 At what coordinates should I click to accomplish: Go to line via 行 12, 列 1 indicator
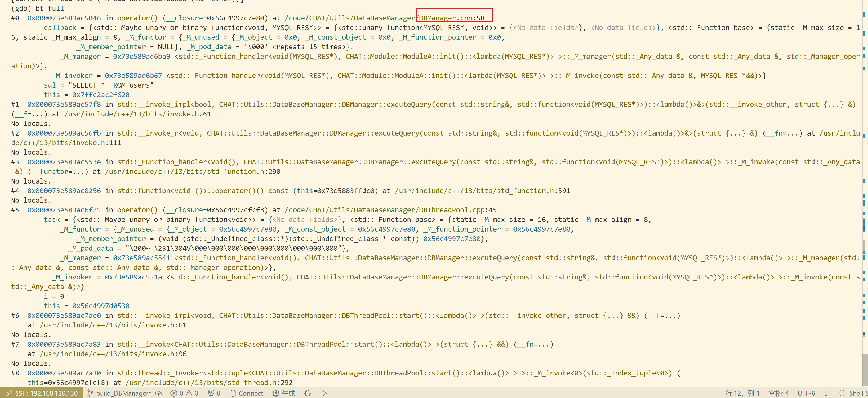(x=742, y=393)
